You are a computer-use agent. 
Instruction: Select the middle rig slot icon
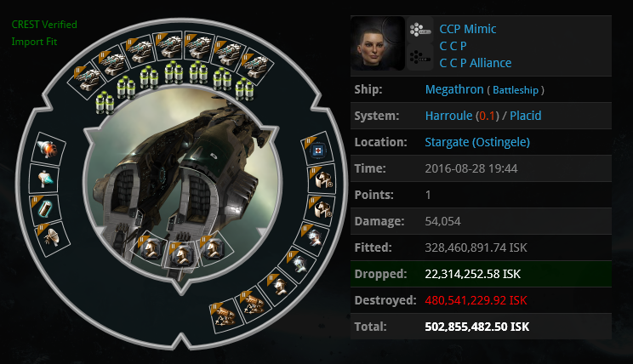click(180, 254)
